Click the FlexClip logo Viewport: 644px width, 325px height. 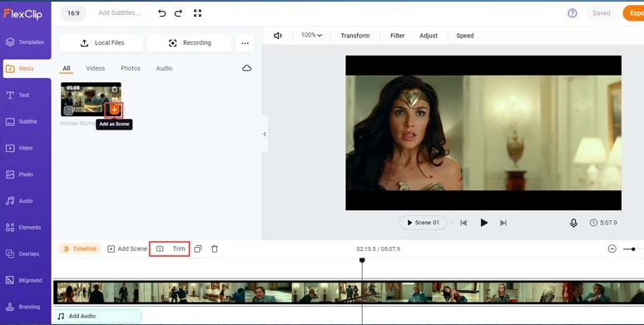point(23,14)
